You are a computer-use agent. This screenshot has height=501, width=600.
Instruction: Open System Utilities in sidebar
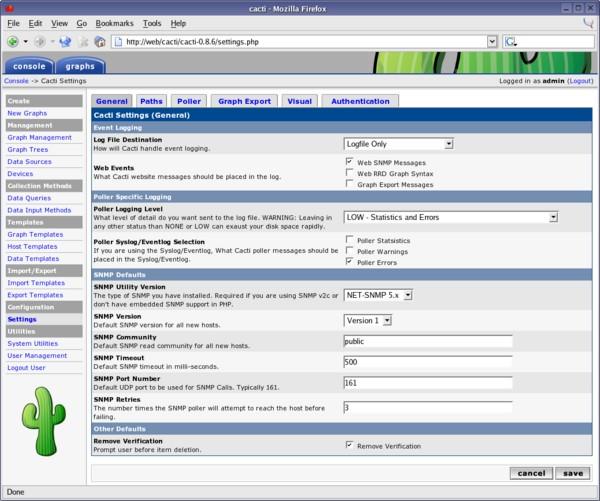[33, 344]
